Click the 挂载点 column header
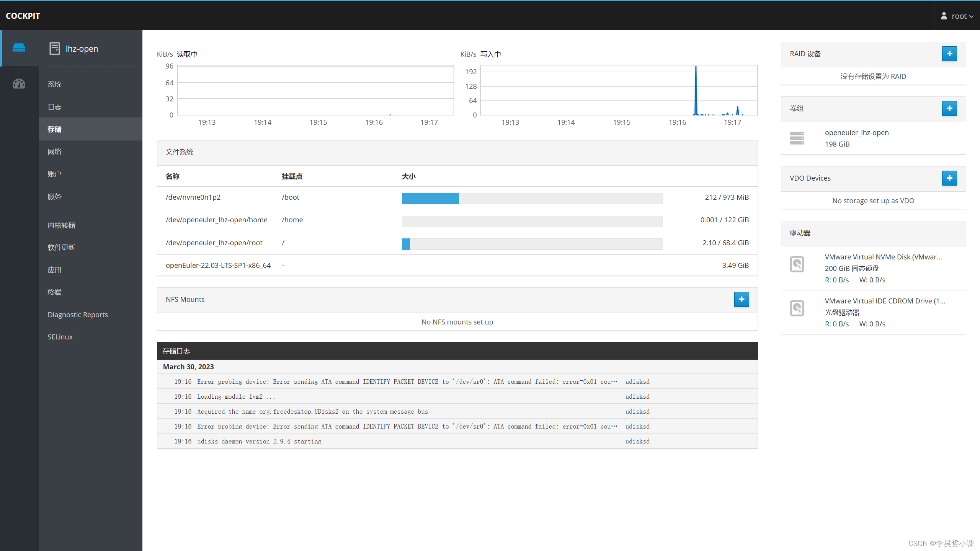Screen dimensions: 980x551 coord(292,176)
